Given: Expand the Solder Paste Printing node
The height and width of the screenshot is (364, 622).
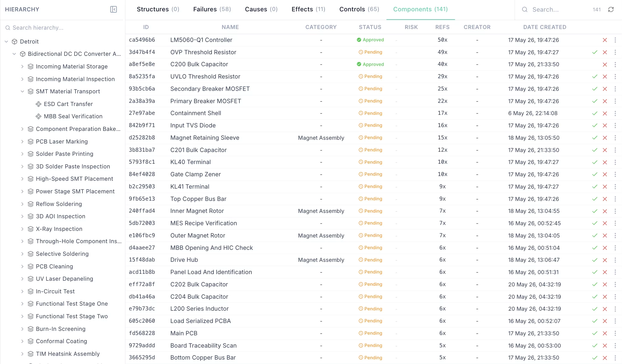Looking at the screenshot, I should click(22, 154).
